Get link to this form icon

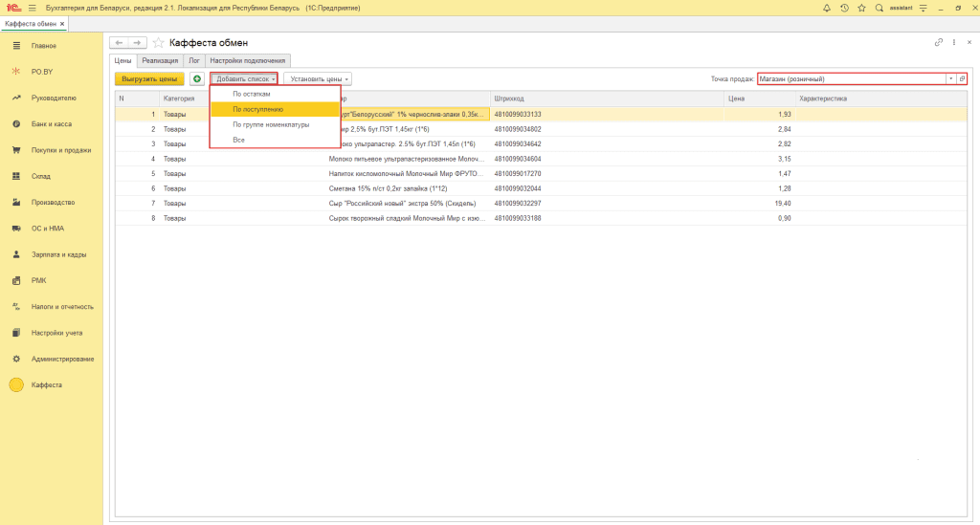(938, 42)
